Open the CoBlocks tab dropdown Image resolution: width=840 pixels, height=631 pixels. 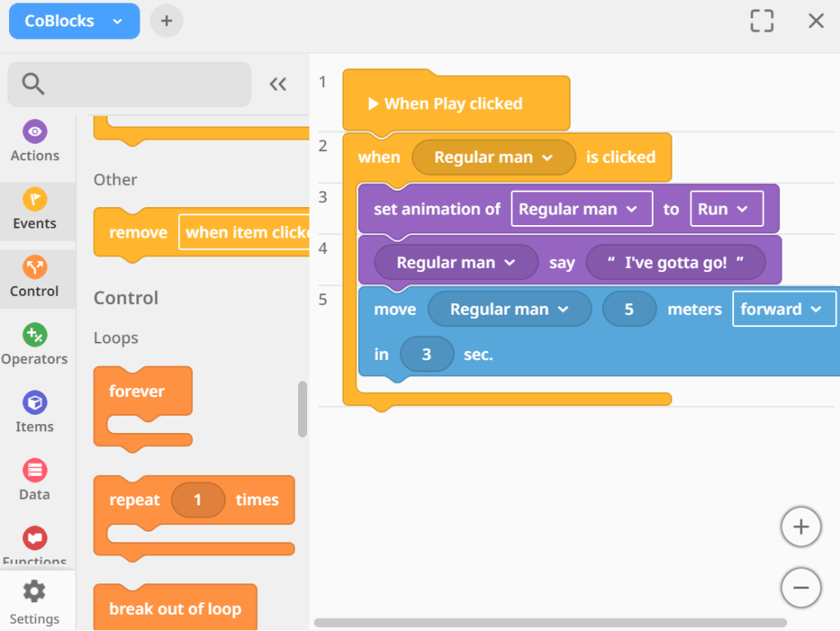click(117, 21)
